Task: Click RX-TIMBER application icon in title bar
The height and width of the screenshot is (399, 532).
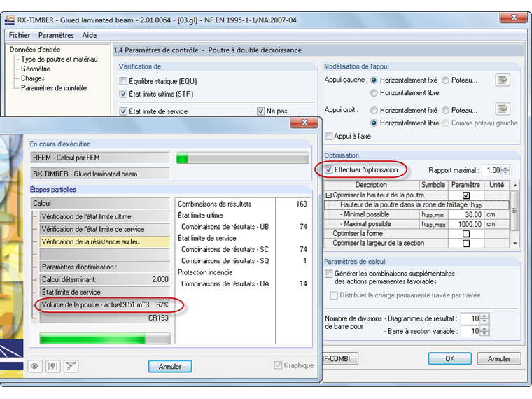Action: click(10, 20)
